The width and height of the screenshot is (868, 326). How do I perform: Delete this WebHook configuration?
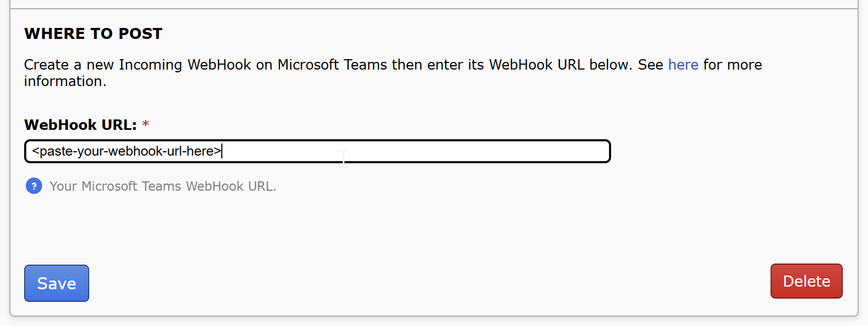click(x=806, y=281)
